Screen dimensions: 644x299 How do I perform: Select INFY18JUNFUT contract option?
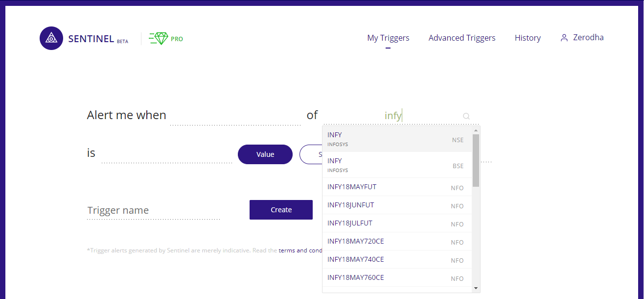click(395, 205)
